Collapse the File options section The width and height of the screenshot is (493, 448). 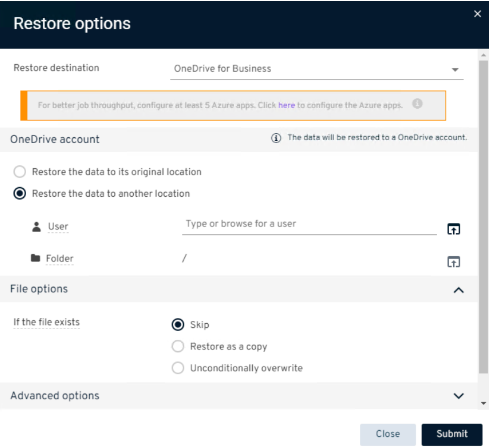[x=458, y=290]
